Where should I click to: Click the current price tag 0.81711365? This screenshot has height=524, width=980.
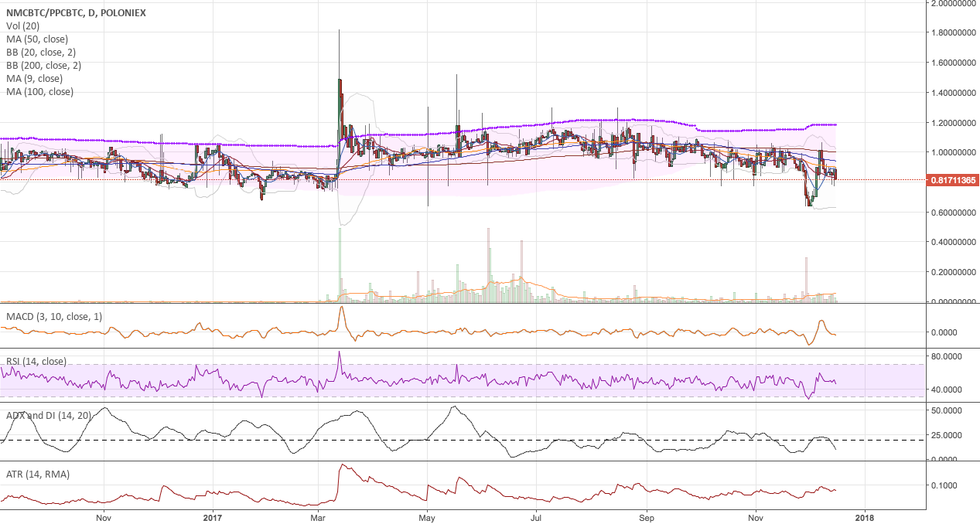[953, 180]
